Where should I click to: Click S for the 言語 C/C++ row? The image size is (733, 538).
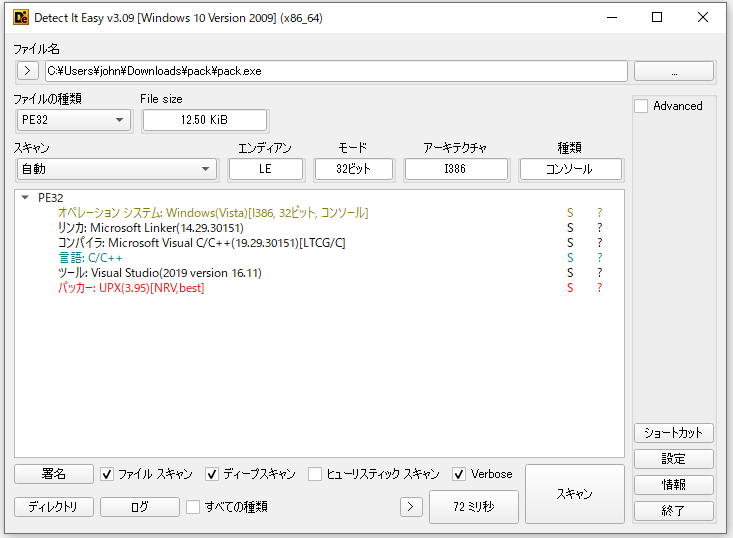click(x=570, y=258)
